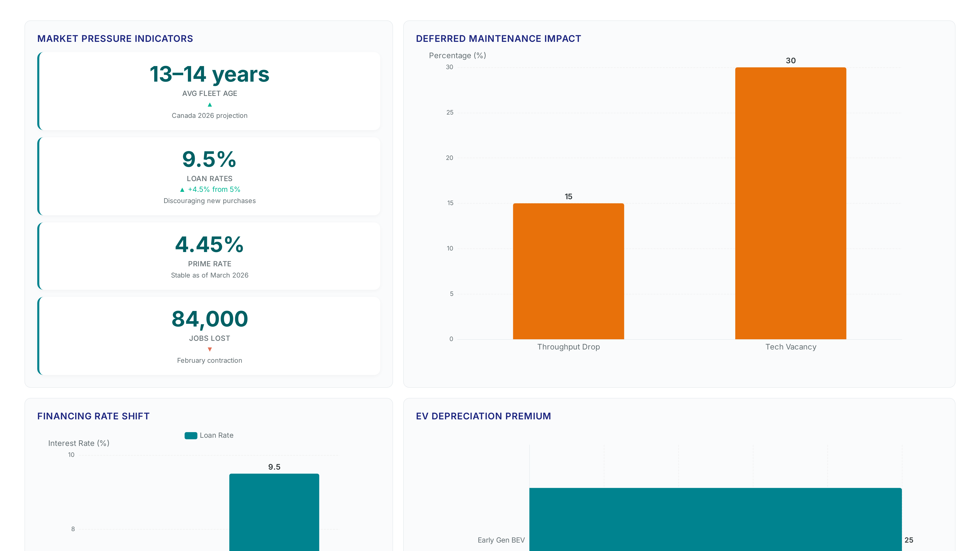Click the 9.5 data label in Financing chart
Viewport: 980px width, 551px height.
point(274,467)
